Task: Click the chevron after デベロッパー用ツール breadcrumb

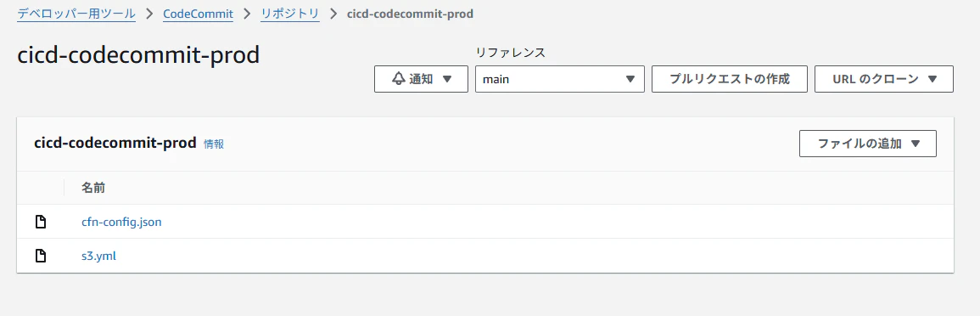Action: tap(149, 13)
